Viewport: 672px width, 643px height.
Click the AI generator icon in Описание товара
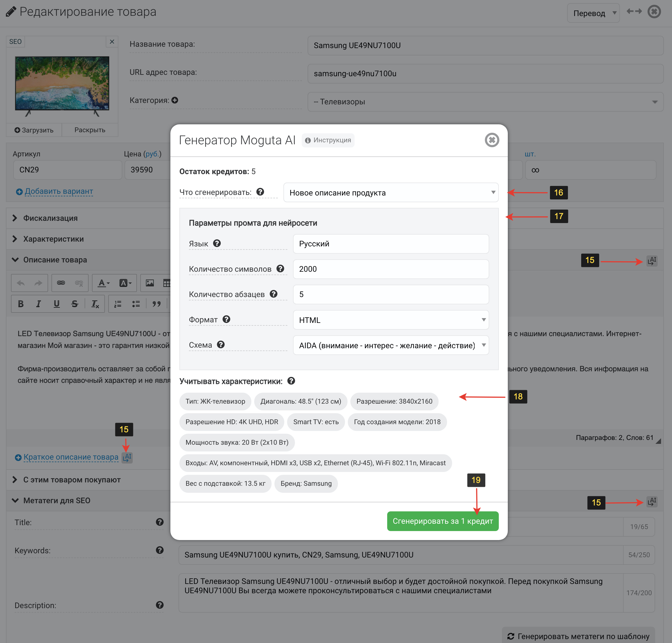652,261
